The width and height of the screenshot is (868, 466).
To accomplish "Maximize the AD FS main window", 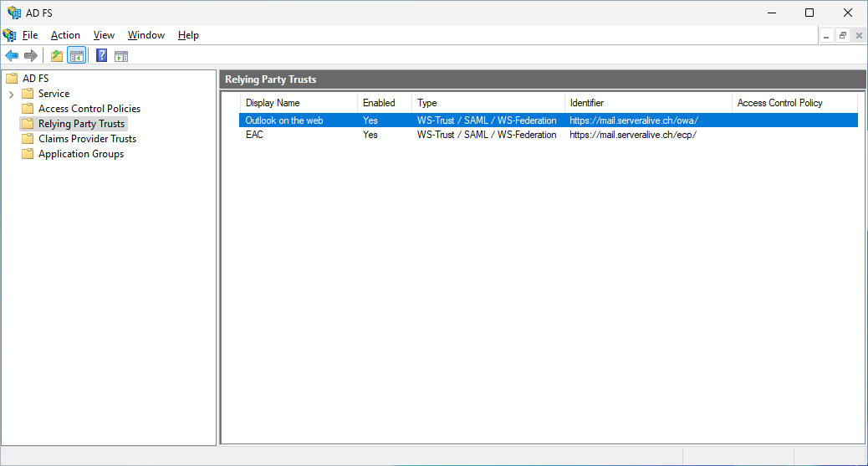I will pyautogui.click(x=809, y=13).
